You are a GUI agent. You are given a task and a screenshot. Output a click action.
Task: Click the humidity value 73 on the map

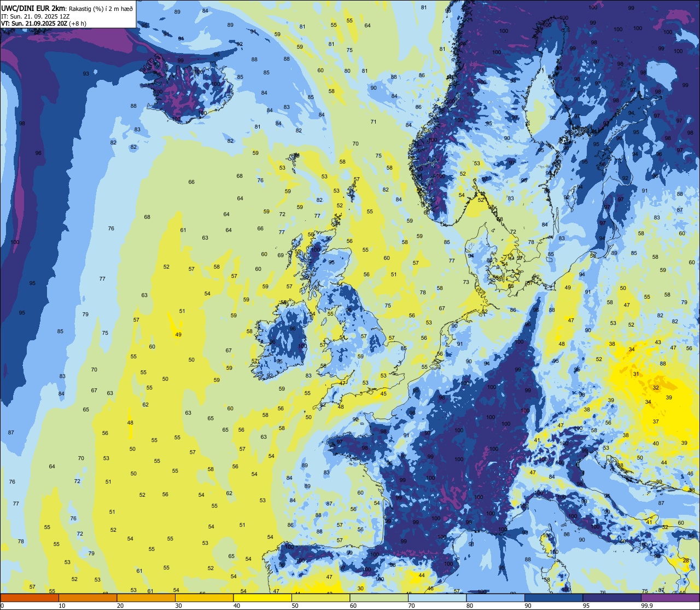(x=466, y=282)
